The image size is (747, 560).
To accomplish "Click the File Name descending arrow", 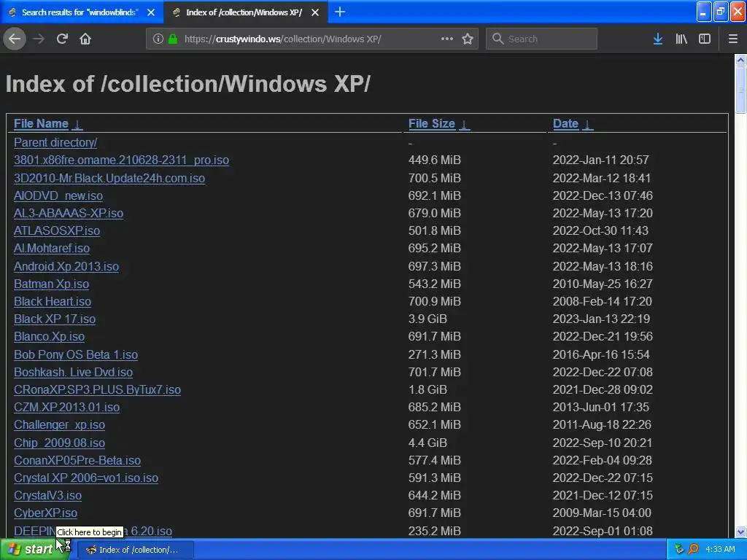I will pyautogui.click(x=77, y=125).
